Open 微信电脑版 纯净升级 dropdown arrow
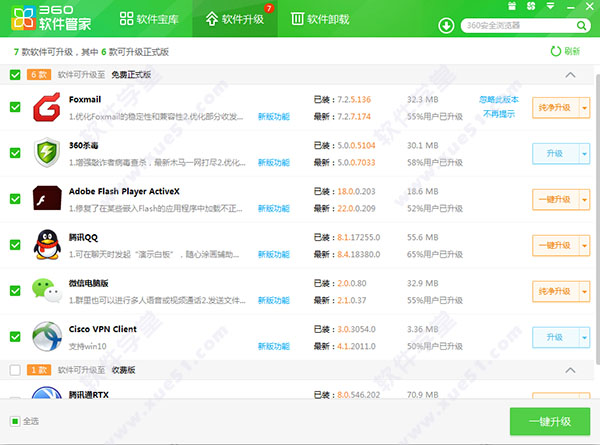This screenshot has width=600, height=445. click(x=584, y=292)
